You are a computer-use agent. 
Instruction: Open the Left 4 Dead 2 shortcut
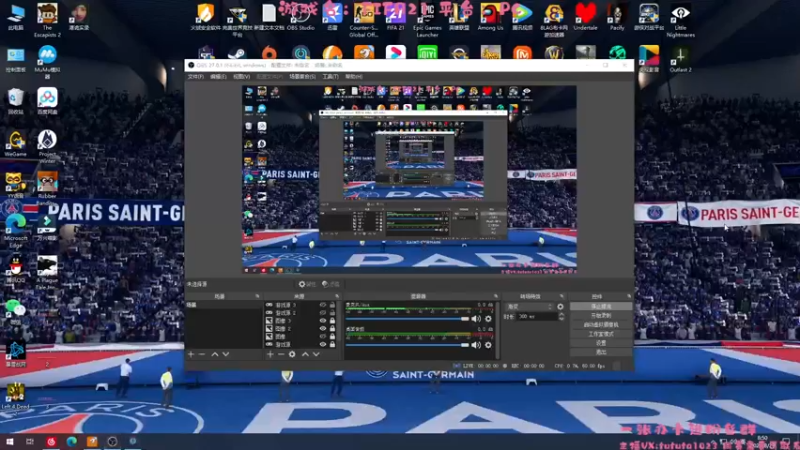coord(15,396)
